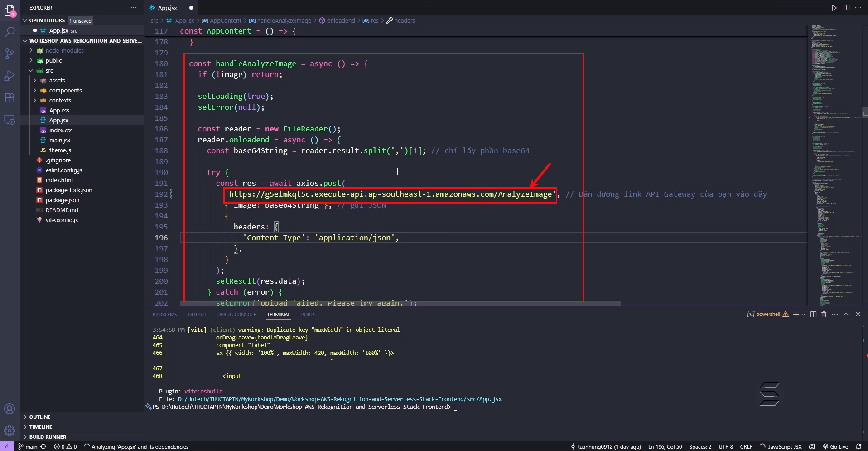The width and height of the screenshot is (868, 451).
Task: Open the Remote Explorer icon in activity bar
Action: [x=10, y=120]
